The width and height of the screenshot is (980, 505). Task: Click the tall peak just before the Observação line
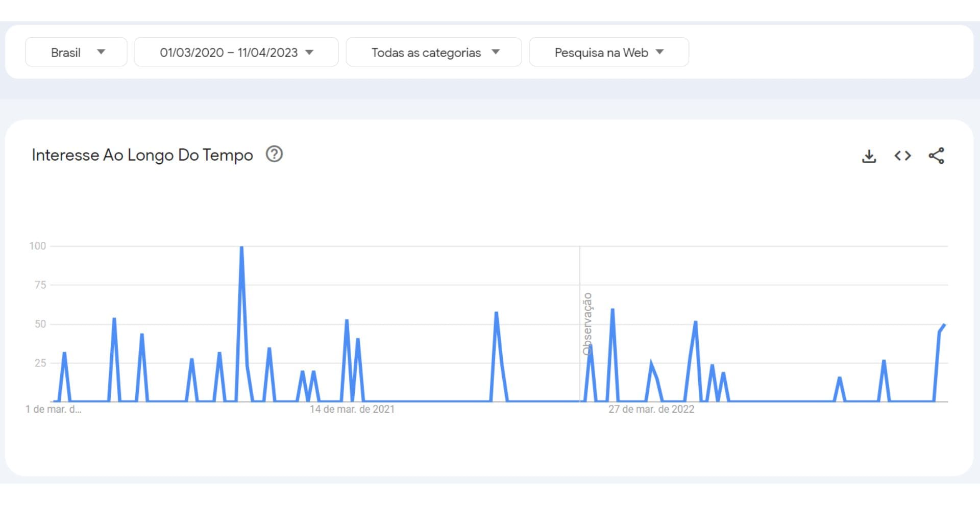(x=496, y=313)
